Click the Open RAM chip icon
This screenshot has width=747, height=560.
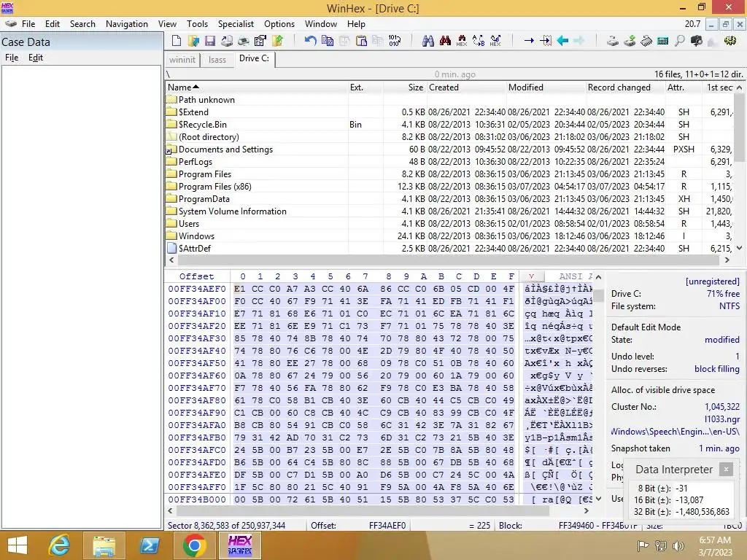(x=646, y=41)
